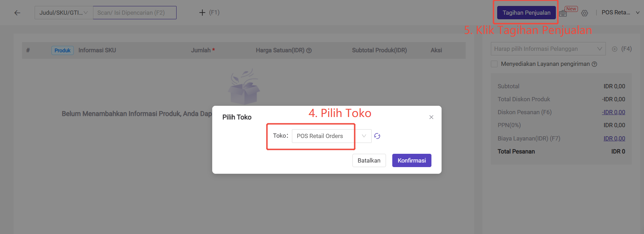The width and height of the screenshot is (644, 234).
Task: Go back using the left arrow icon
Action: click(x=17, y=13)
